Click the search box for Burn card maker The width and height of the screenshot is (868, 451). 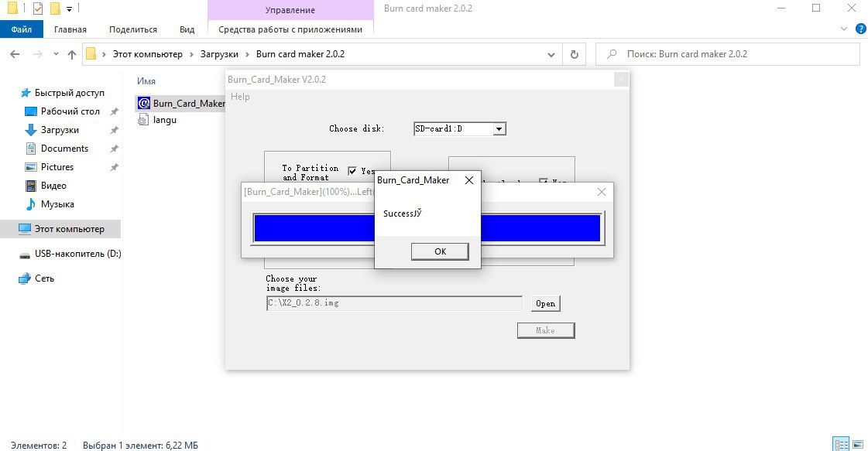(x=727, y=54)
